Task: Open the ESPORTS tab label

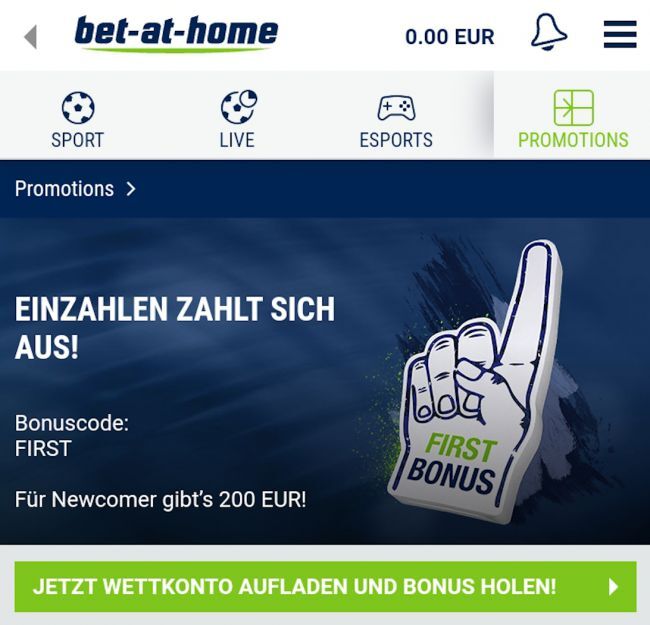Action: 396,140
